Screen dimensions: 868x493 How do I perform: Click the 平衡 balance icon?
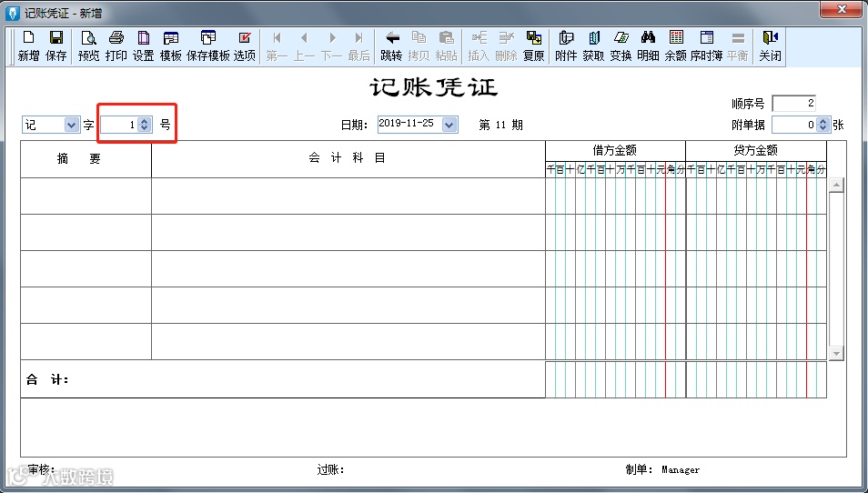(737, 45)
